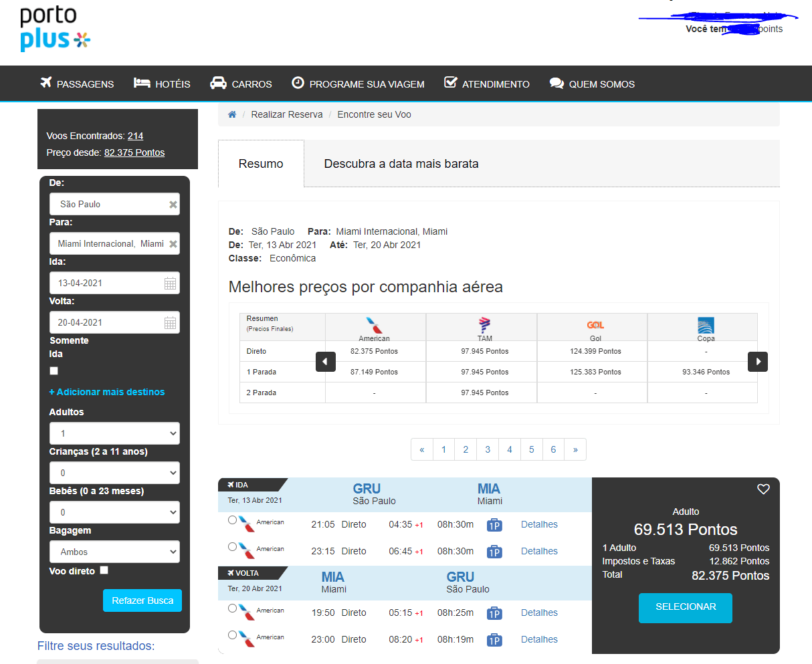Image resolution: width=812 pixels, height=664 pixels.
Task: Click baggage icon for 21:05 flight
Action: point(494,525)
